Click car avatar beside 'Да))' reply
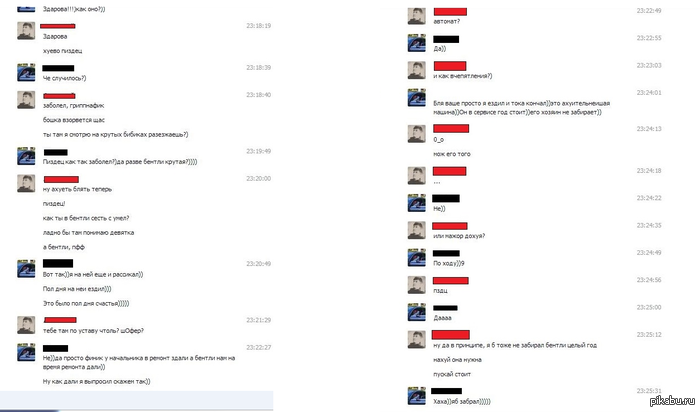700x412 pixels. 417,43
